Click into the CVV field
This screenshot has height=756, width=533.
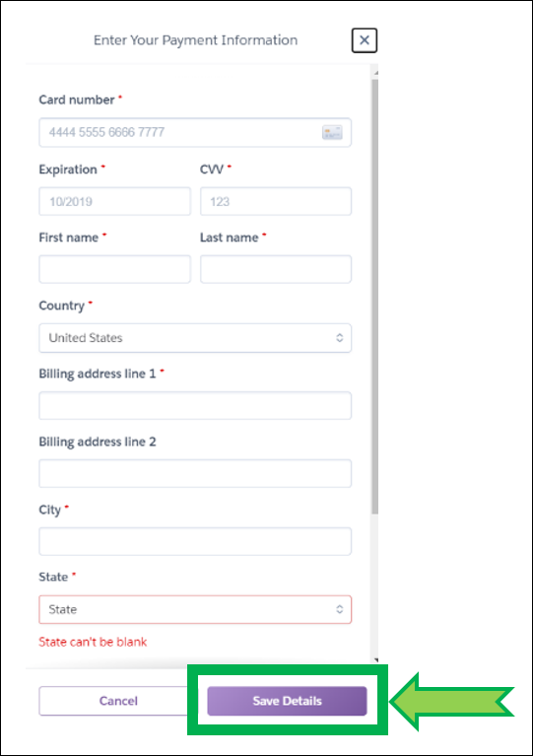276,201
